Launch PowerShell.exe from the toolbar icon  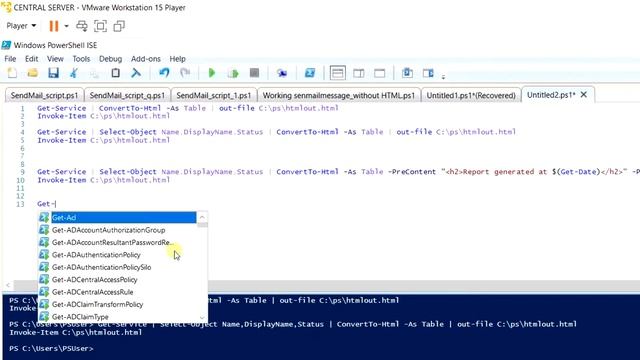pos(310,73)
